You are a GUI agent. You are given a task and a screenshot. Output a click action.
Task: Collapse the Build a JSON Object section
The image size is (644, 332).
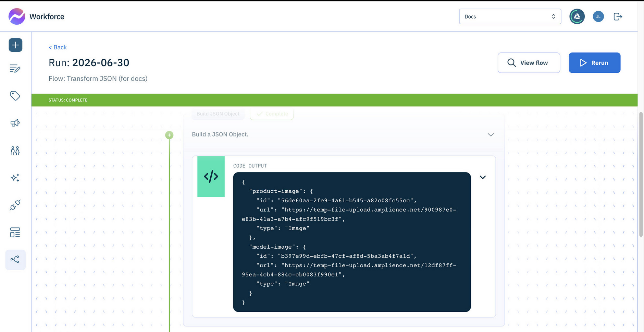point(491,134)
